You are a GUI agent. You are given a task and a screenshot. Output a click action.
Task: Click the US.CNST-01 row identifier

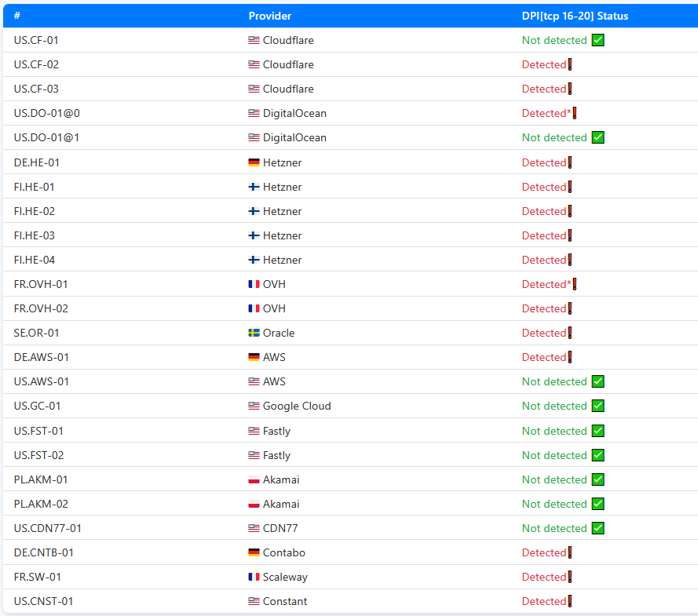coord(44,601)
